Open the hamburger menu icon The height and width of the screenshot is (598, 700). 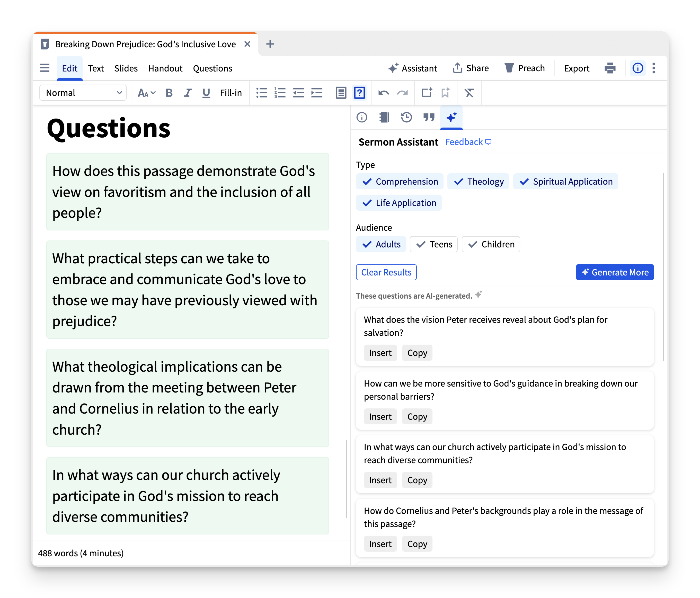[x=45, y=68]
